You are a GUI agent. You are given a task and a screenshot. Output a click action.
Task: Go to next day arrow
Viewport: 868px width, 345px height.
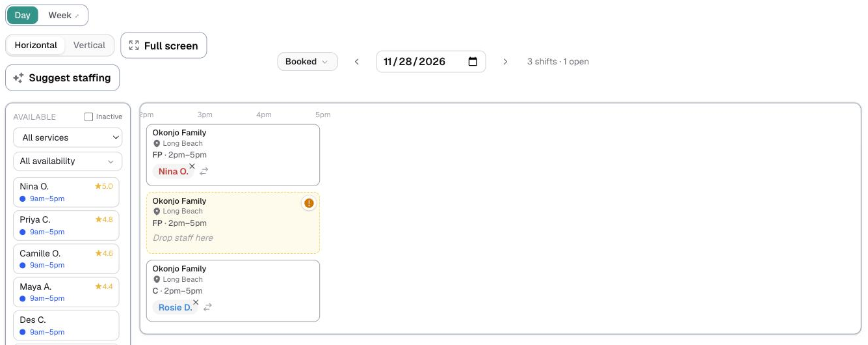505,62
